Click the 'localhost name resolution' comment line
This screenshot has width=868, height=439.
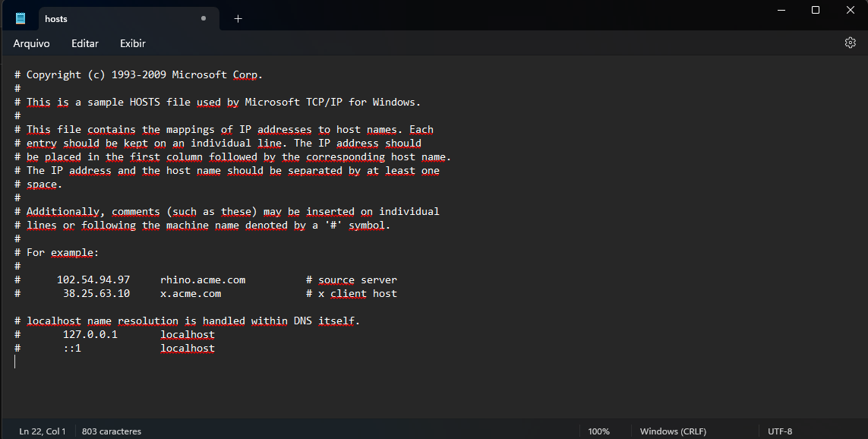pyautogui.click(x=187, y=321)
